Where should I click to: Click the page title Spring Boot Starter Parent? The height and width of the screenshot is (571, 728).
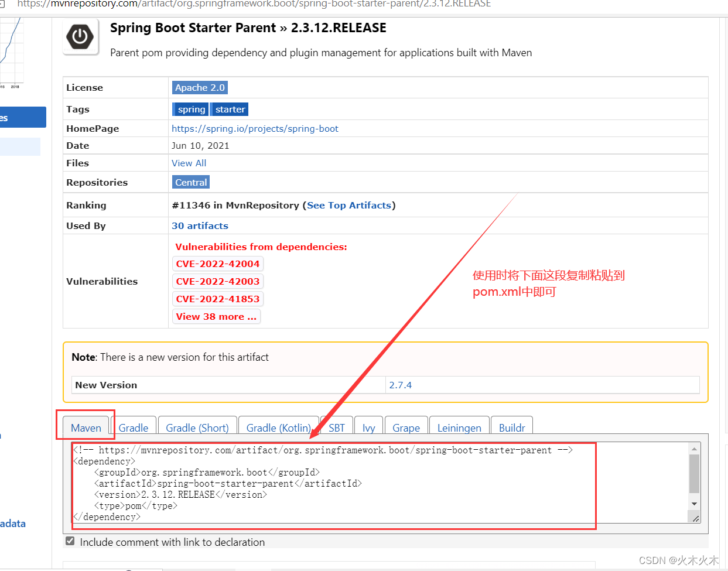tap(193, 28)
